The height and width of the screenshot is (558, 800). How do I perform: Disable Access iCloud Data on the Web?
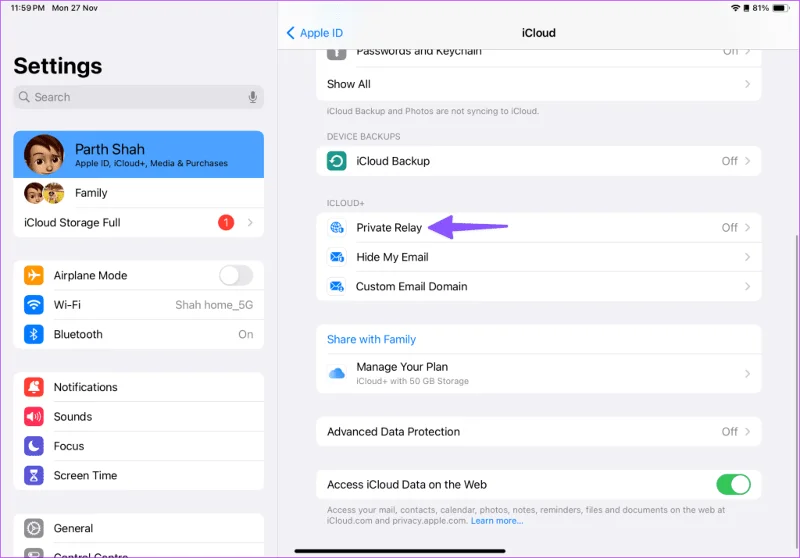[734, 485]
